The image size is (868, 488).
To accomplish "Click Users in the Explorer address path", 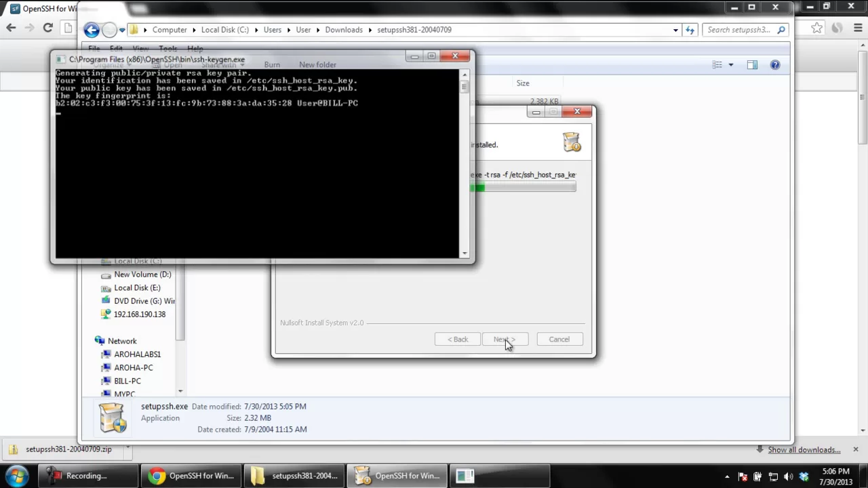I will 273,30.
